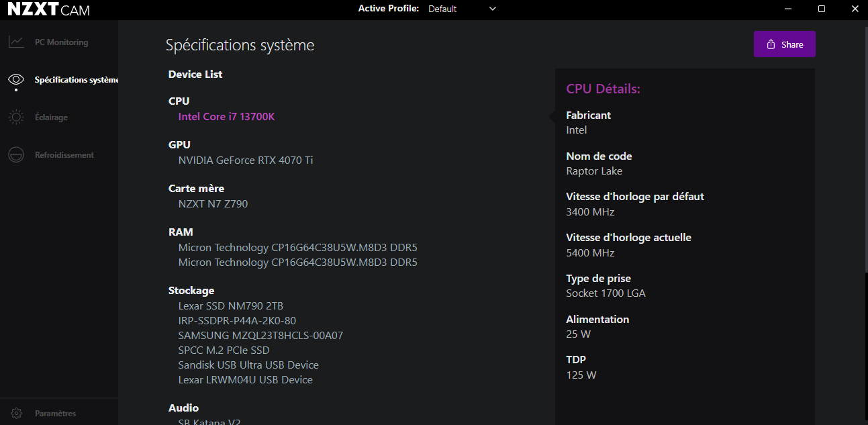The height and width of the screenshot is (425, 868).
Task: Select first Micron Technology DDR5 RAM entry
Action: pyautogui.click(x=297, y=248)
